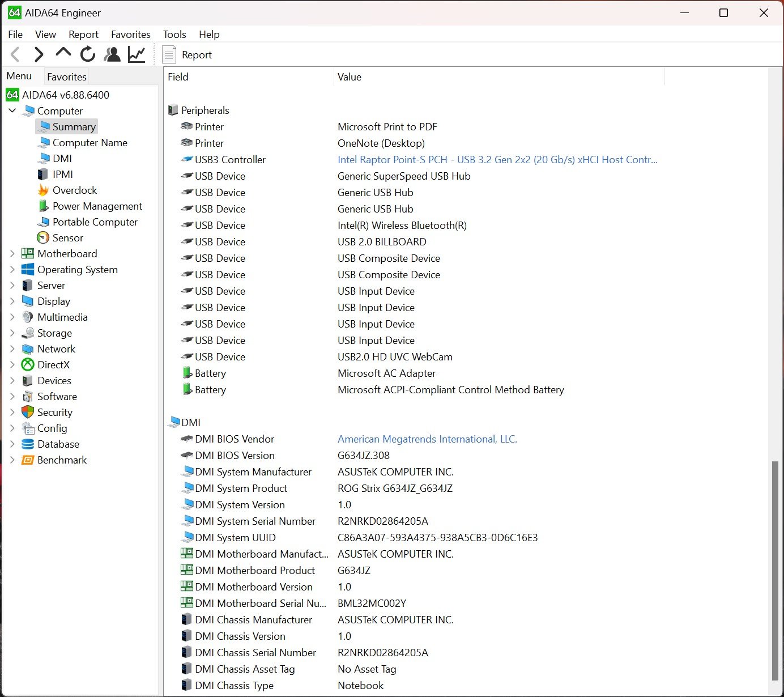Open the graph chart toolbar icon
784x697 pixels.
coord(137,54)
